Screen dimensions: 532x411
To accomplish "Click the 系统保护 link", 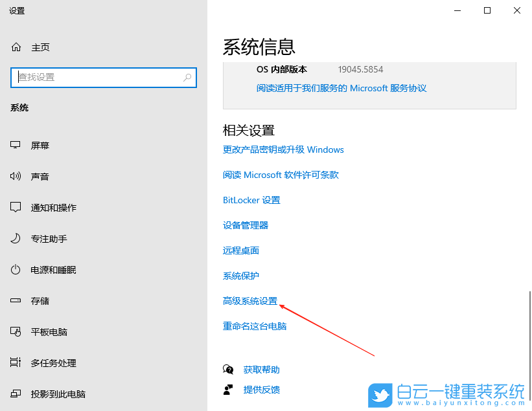I will click(x=240, y=275).
